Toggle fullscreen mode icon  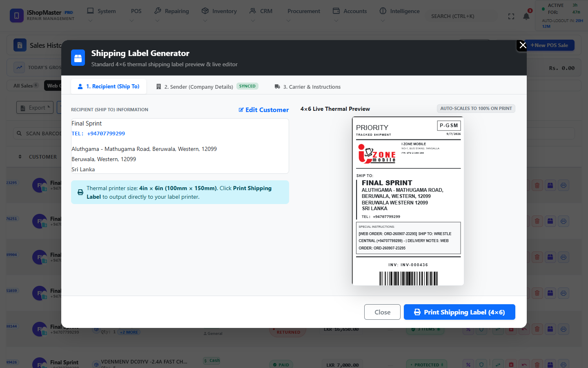click(x=511, y=16)
